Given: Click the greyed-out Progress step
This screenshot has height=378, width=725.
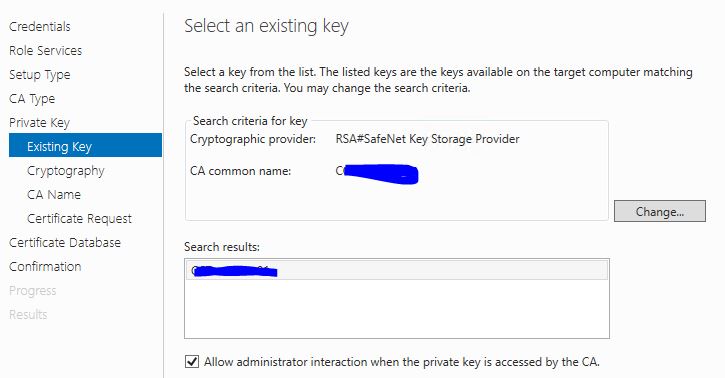Looking at the screenshot, I should coord(32,291).
